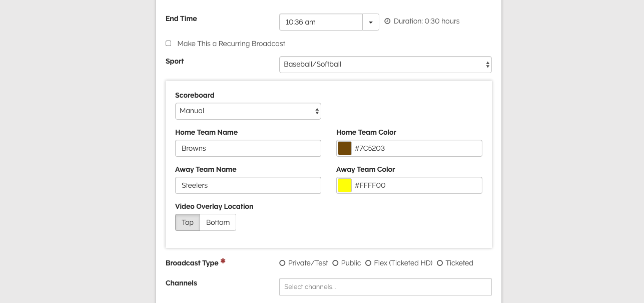Click the Home Team Color hex field
This screenshot has width=644, height=303.
pyautogui.click(x=416, y=148)
